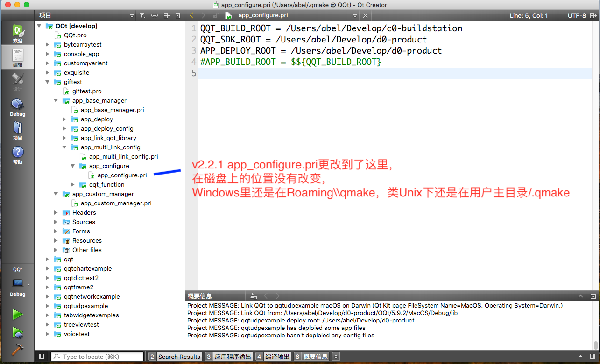This screenshot has width=600, height=364.
Task: Toggle progress details in status bar
Action: pos(579,357)
